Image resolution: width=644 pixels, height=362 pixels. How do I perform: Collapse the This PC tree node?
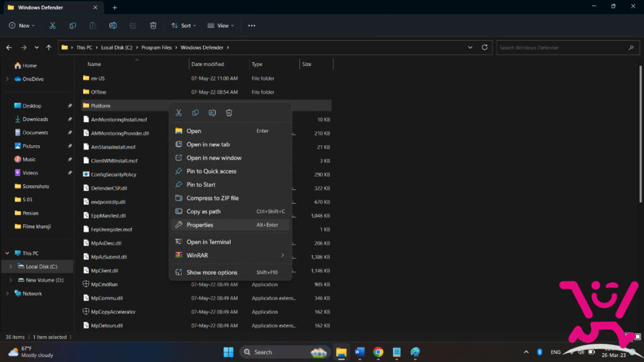pos(8,253)
